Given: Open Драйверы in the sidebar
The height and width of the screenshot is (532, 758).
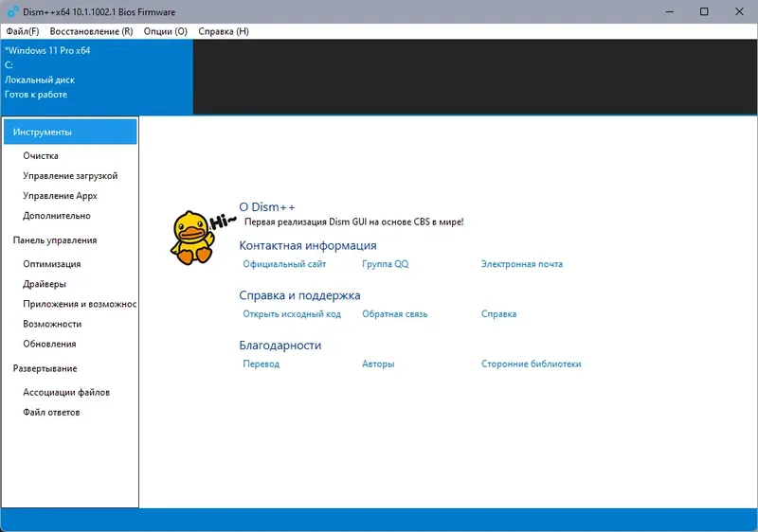Looking at the screenshot, I should (45, 284).
